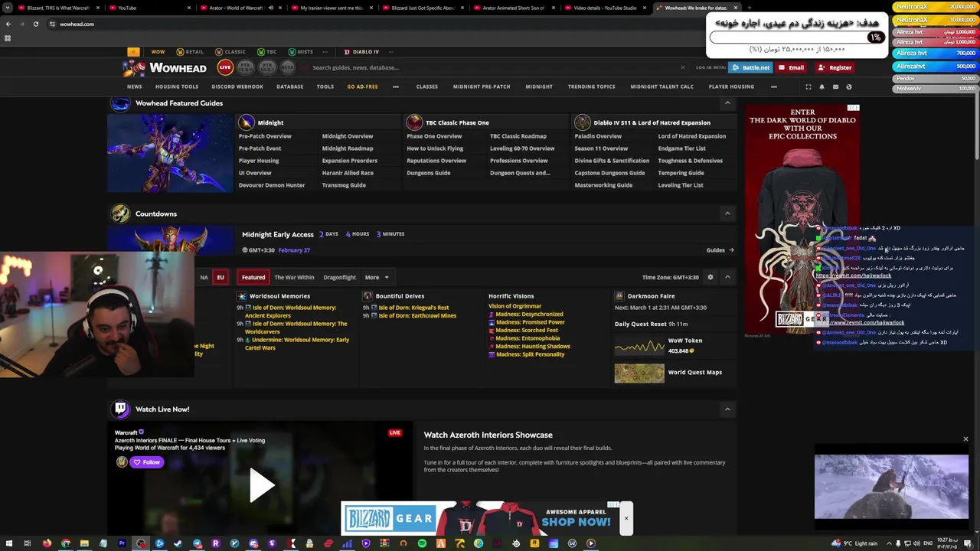Click the Bountiful Delves icon

367,296
